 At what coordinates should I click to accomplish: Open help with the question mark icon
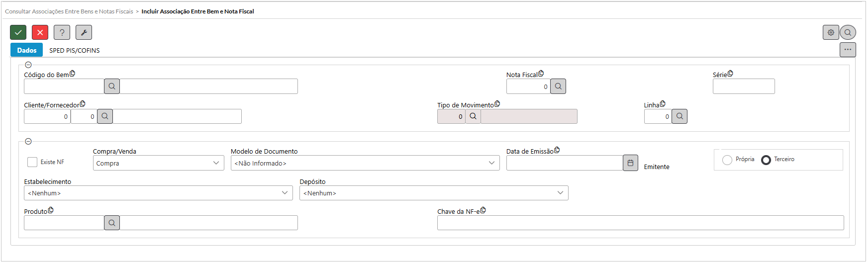pyautogui.click(x=62, y=32)
